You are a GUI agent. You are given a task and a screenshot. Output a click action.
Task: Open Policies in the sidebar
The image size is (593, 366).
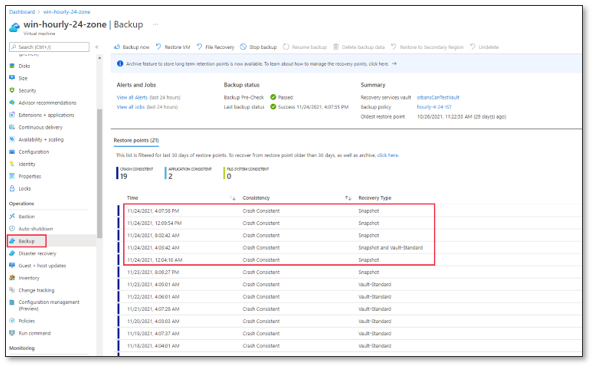[26, 321]
